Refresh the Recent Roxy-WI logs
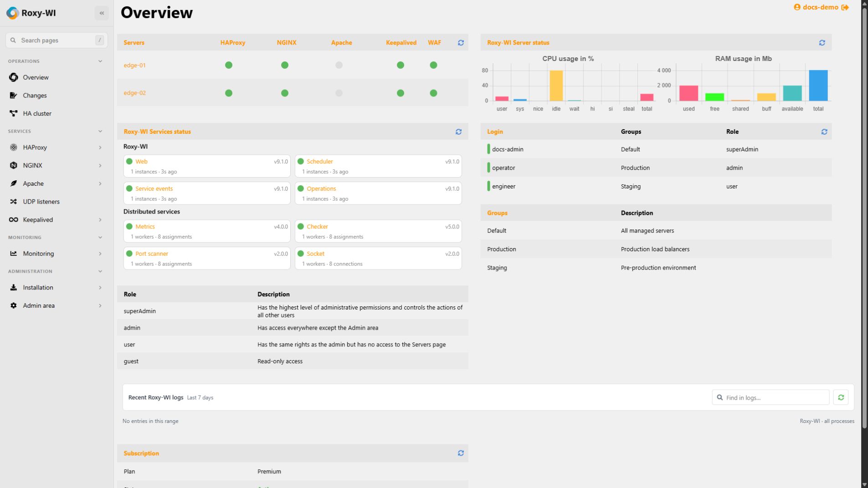The image size is (868, 488). tap(841, 397)
